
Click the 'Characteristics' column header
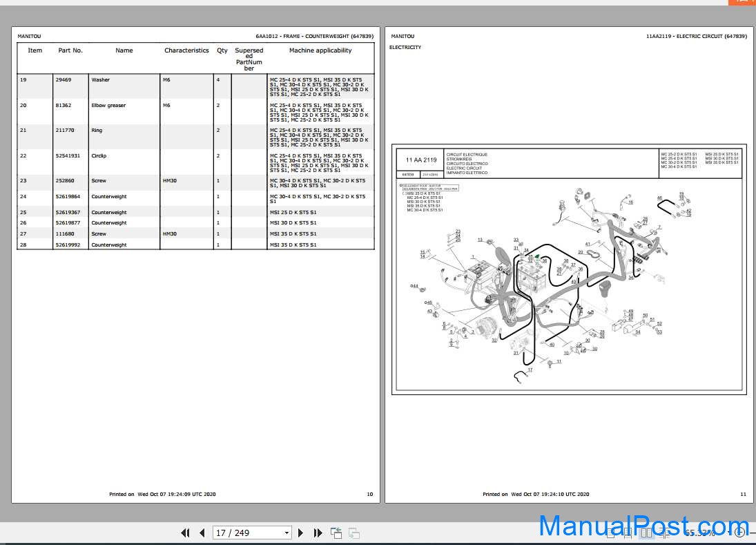[x=186, y=50]
